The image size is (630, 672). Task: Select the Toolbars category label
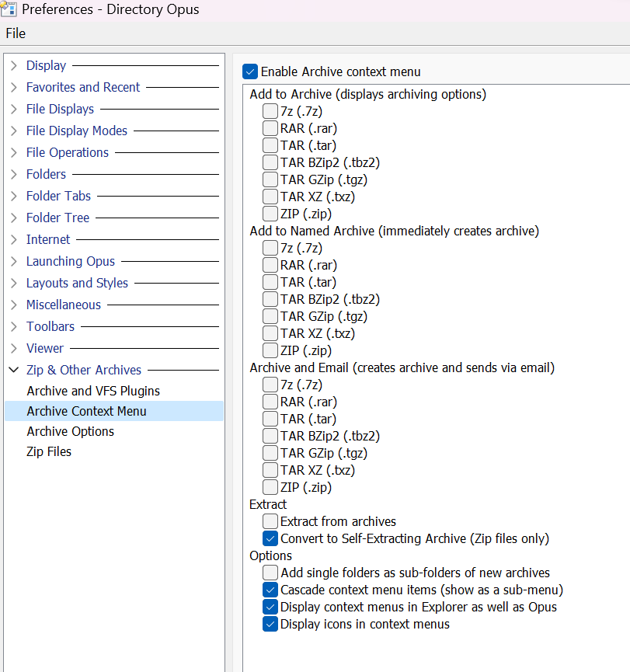click(x=50, y=326)
